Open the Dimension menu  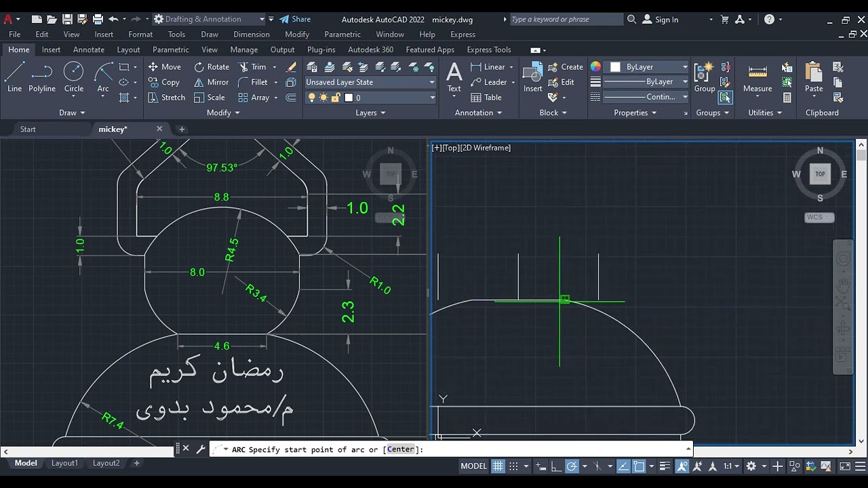252,34
